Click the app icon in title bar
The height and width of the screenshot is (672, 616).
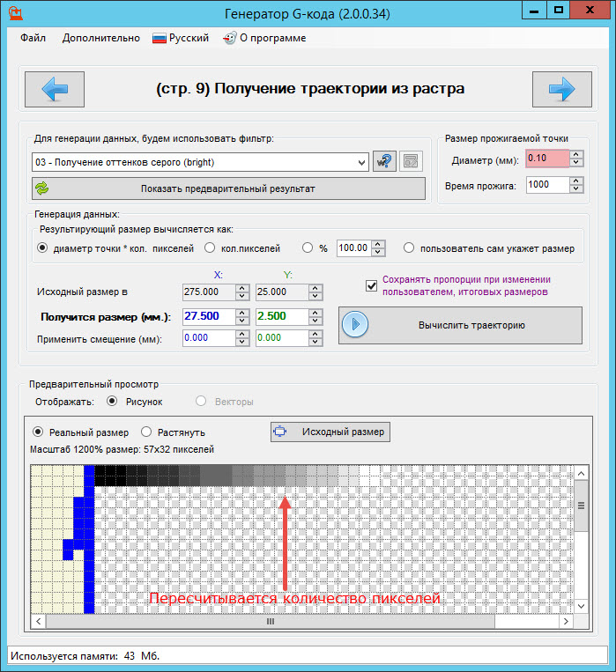click(16, 13)
